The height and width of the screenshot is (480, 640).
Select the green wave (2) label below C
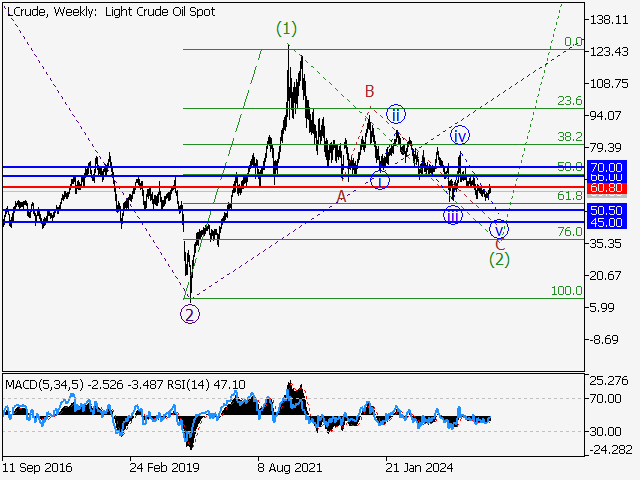point(499,259)
